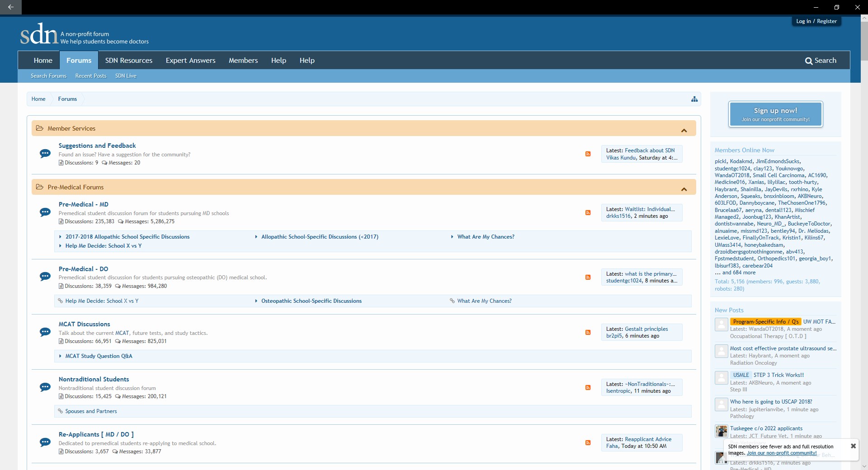Viewport: 868px width, 470px height.
Task: Open the Members tab
Action: pyautogui.click(x=243, y=61)
